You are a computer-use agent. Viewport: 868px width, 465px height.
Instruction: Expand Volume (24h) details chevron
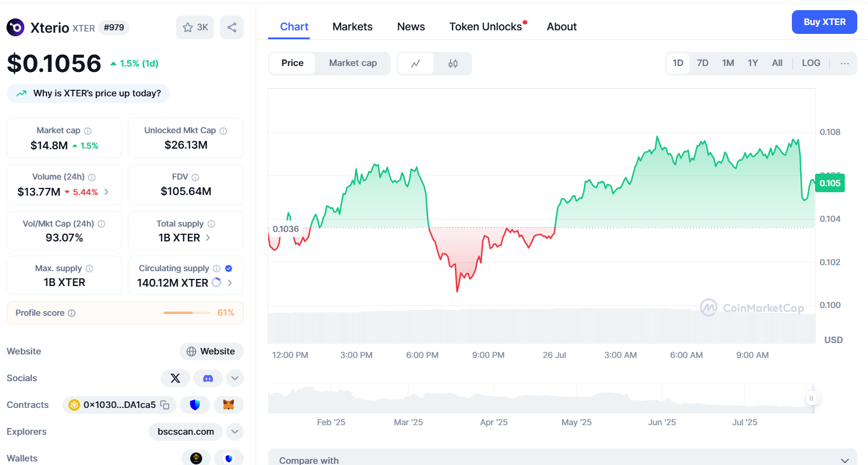click(106, 191)
